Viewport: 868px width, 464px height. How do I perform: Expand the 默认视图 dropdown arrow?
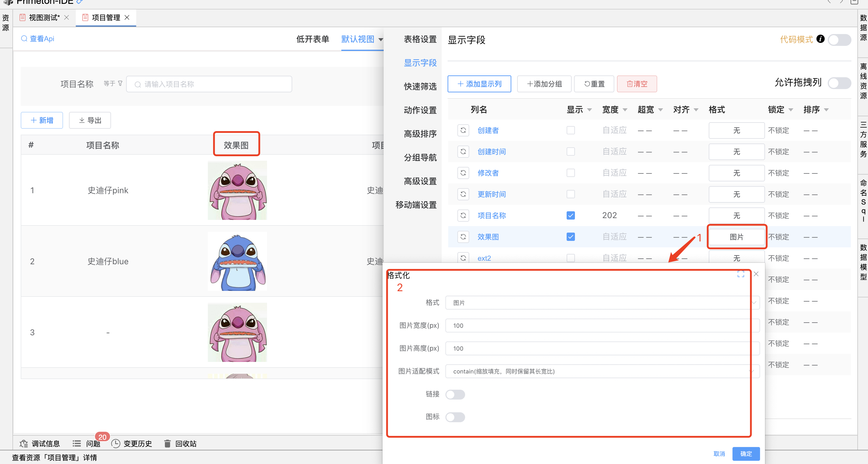tap(381, 40)
